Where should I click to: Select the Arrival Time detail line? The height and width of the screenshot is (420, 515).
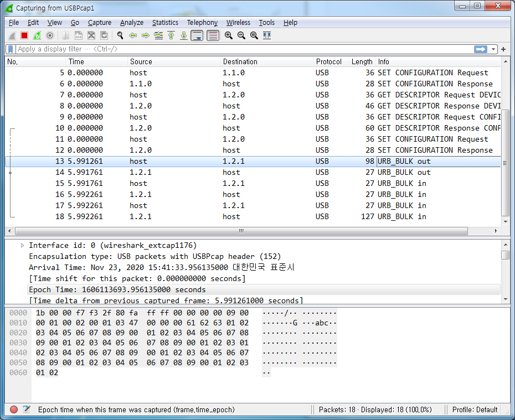tap(161, 267)
